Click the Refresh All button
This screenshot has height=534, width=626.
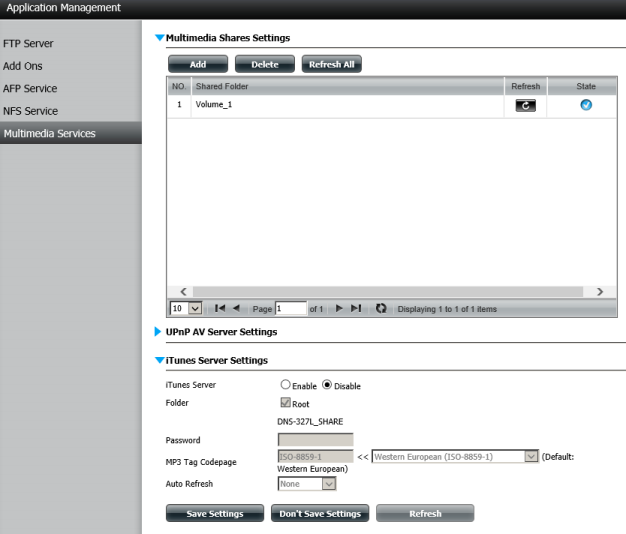click(x=331, y=64)
